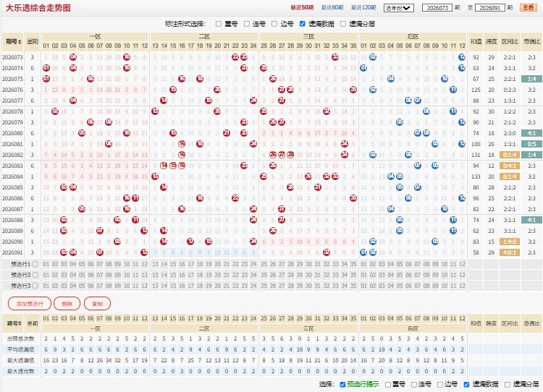
Task: Pick number 29 in 预选行2
Action: pos(300,275)
